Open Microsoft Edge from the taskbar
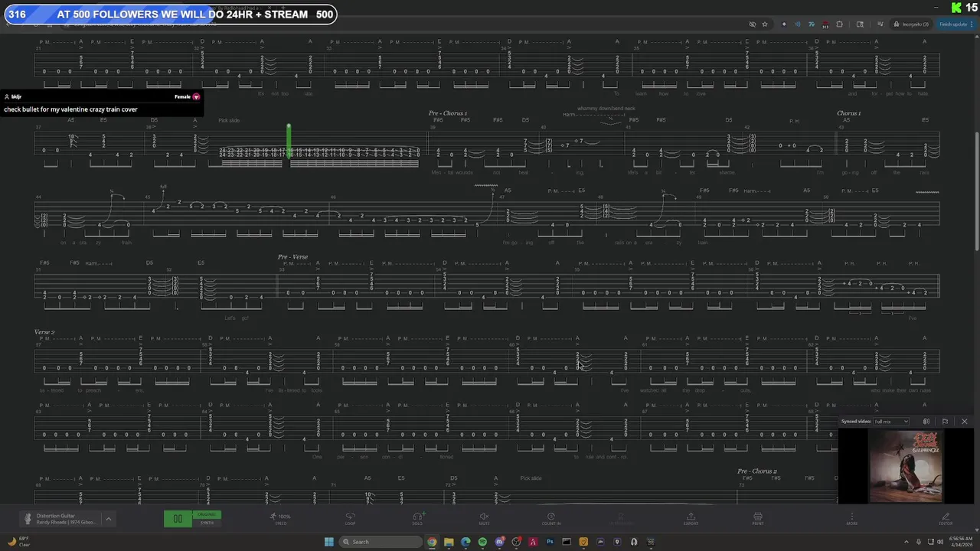Screen dimensions: 980x551 tap(465, 542)
